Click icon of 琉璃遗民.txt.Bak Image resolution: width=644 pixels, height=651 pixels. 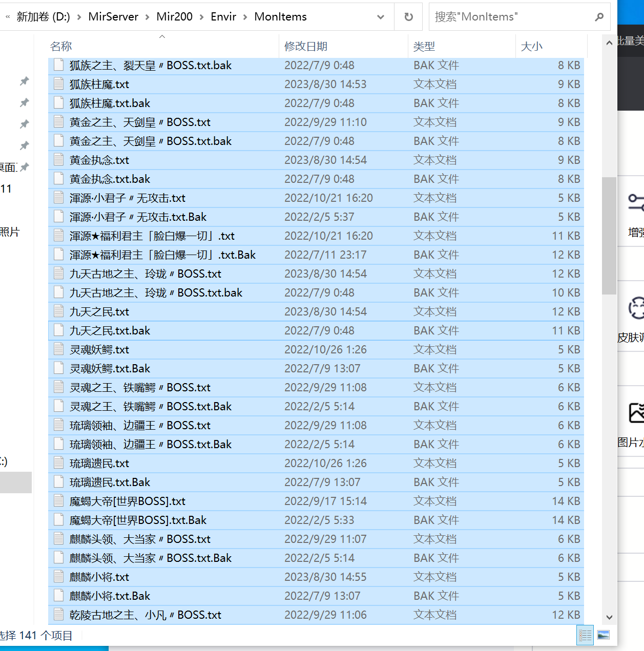tap(59, 482)
